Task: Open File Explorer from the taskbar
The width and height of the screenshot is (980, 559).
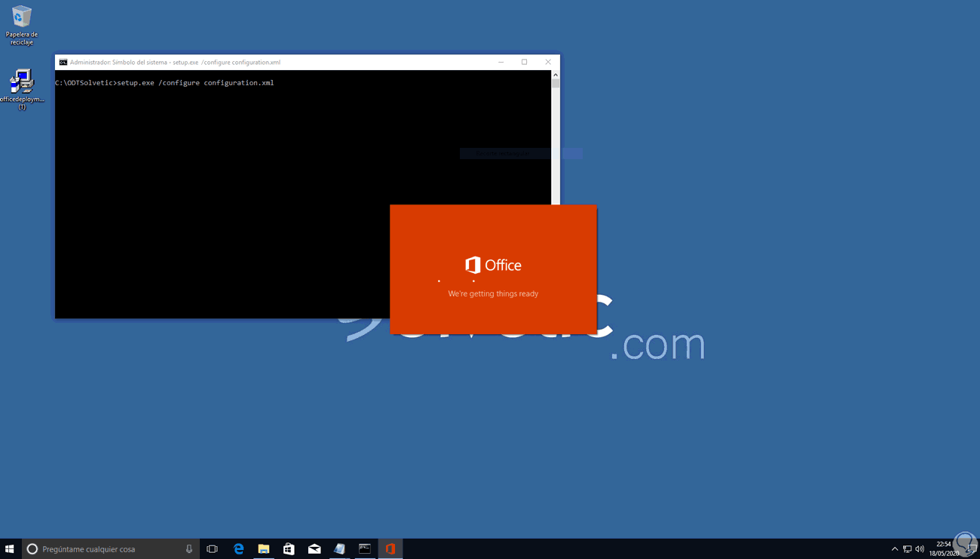Action: point(263,548)
